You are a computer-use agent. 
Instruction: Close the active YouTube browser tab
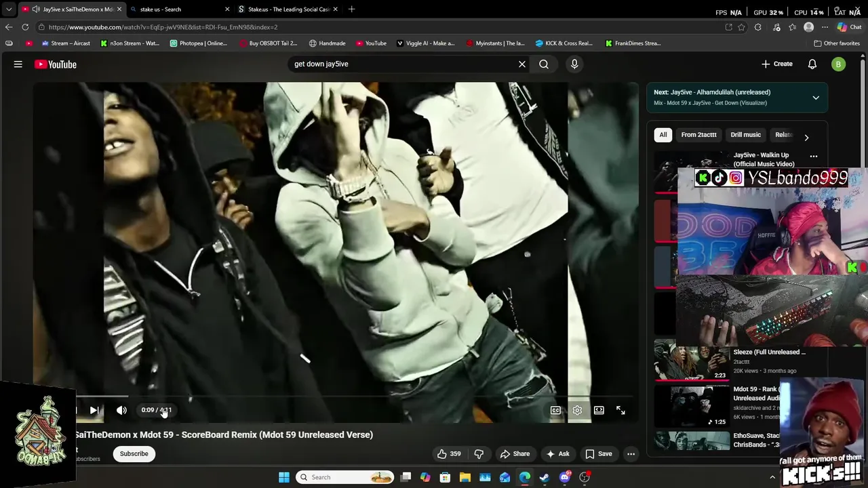[x=119, y=9]
